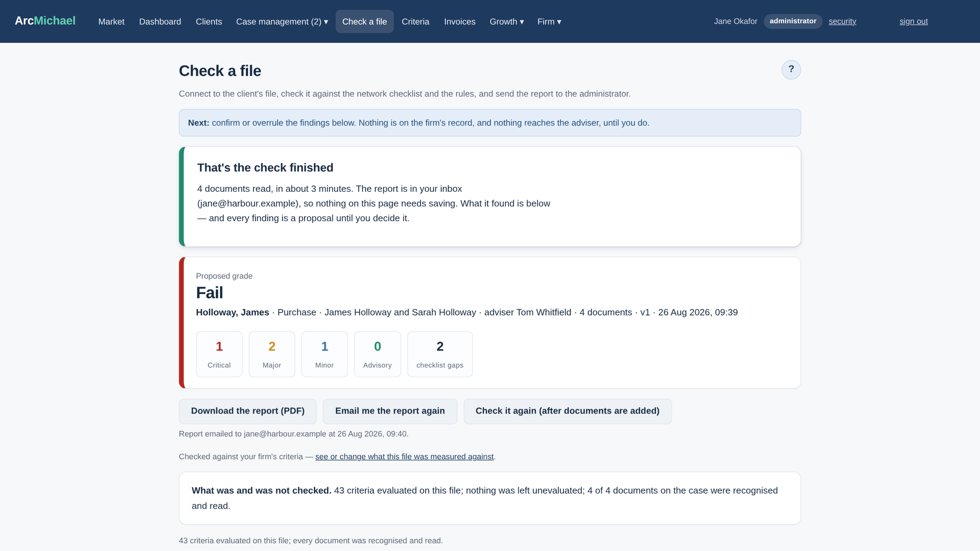The image size is (980, 551).
Task: Select the Check a file tab
Action: 364,22
